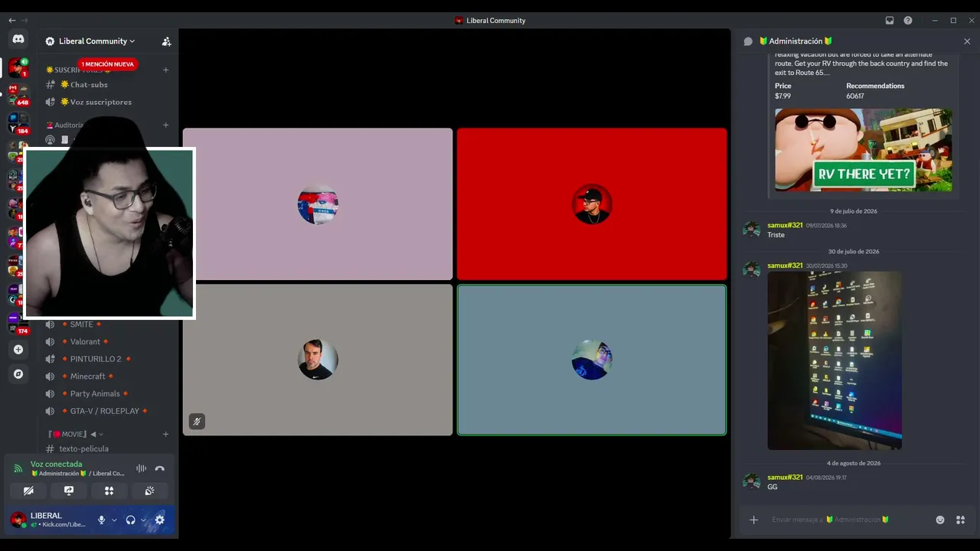The image size is (980, 551).
Task: Open the RV THERE YET? game image
Action: 864,150
